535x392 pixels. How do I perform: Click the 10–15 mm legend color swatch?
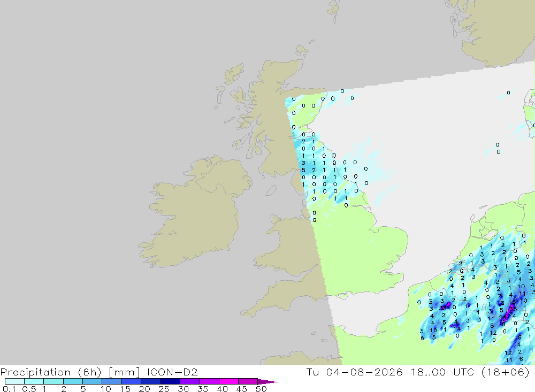coord(112,381)
